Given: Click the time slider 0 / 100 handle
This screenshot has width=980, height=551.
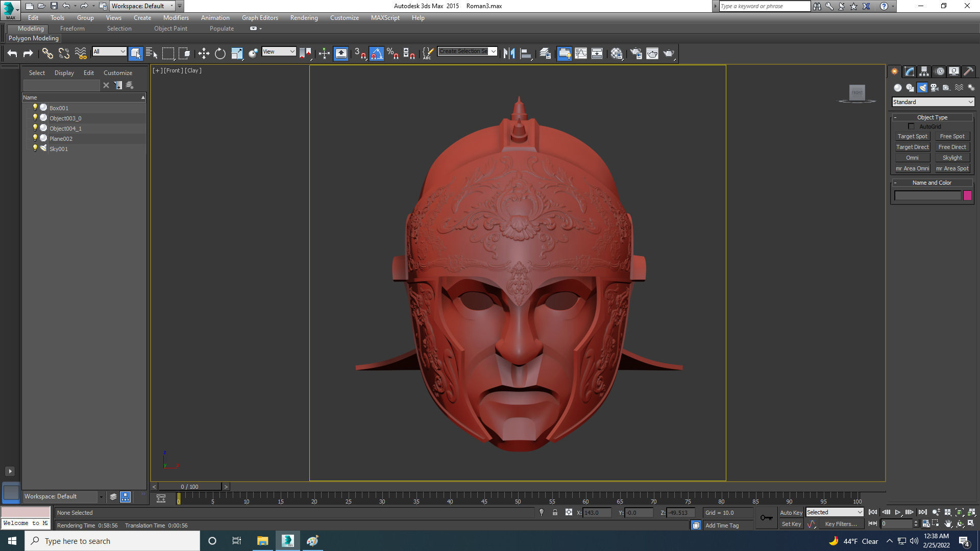Looking at the screenshot, I should click(x=189, y=487).
